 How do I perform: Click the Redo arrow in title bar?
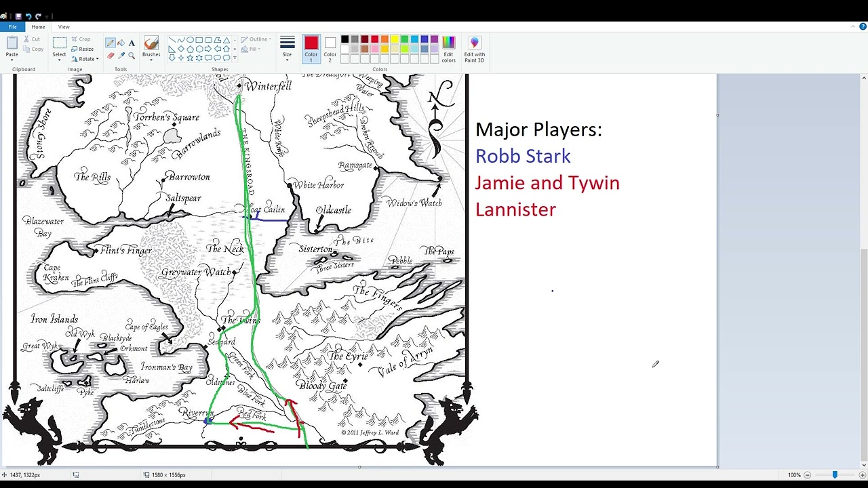coord(38,16)
